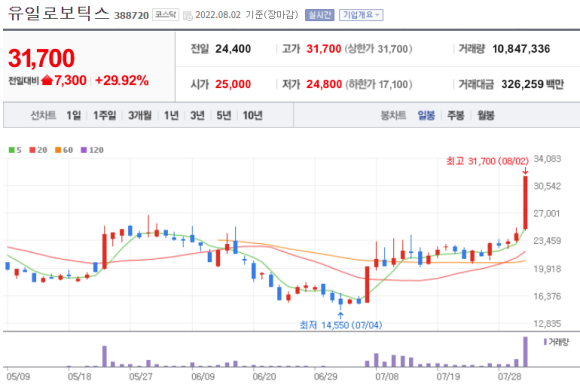Switch to the 월봉 monthly candle chart
Screen dimensions: 580x387
click(486, 115)
